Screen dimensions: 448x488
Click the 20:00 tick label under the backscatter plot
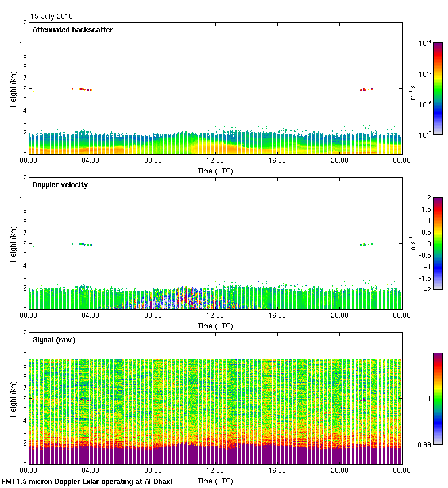click(339, 161)
